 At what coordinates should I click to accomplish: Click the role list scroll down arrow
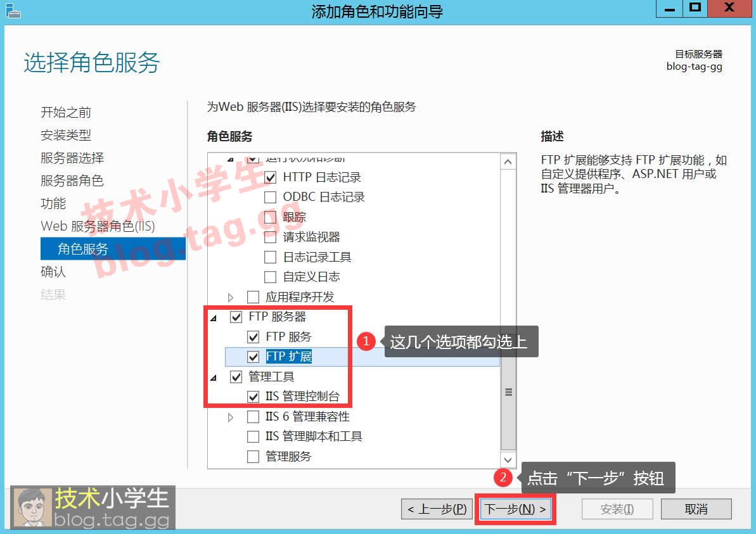(x=508, y=460)
